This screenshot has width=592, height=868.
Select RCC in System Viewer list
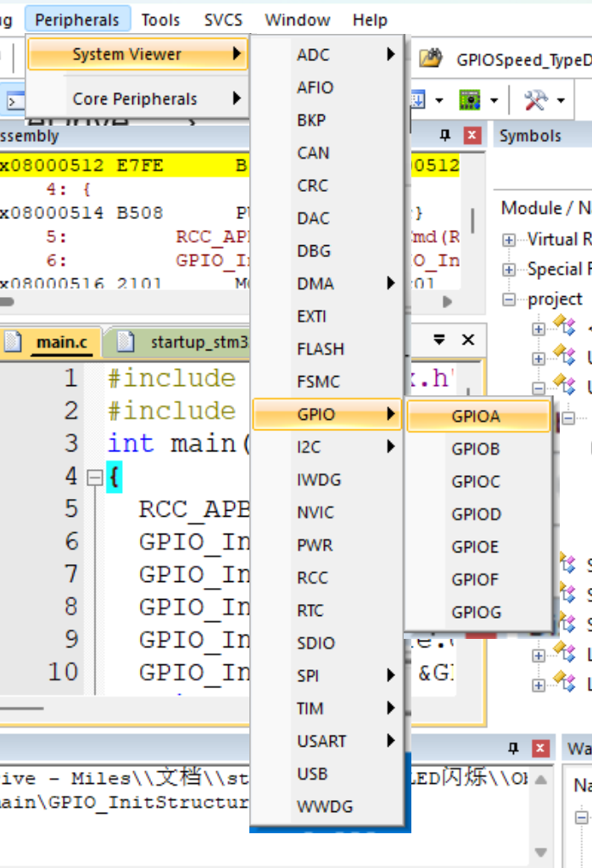[312, 578]
